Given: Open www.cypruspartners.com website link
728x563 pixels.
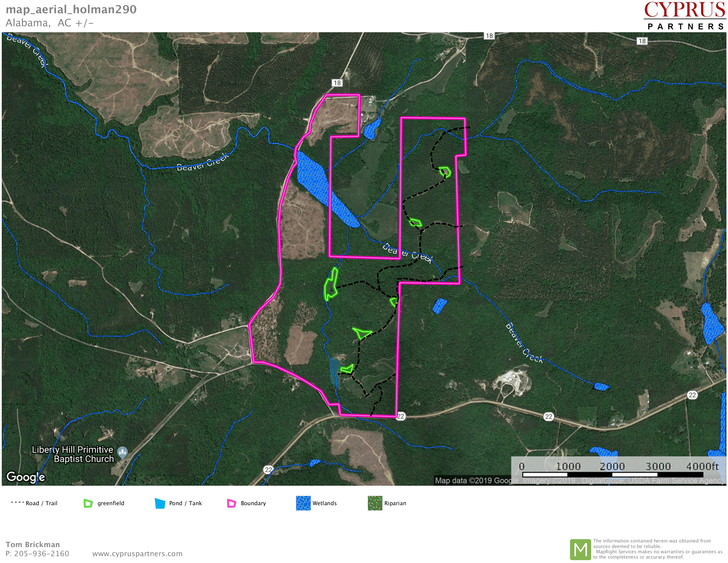Looking at the screenshot, I should point(137,554).
